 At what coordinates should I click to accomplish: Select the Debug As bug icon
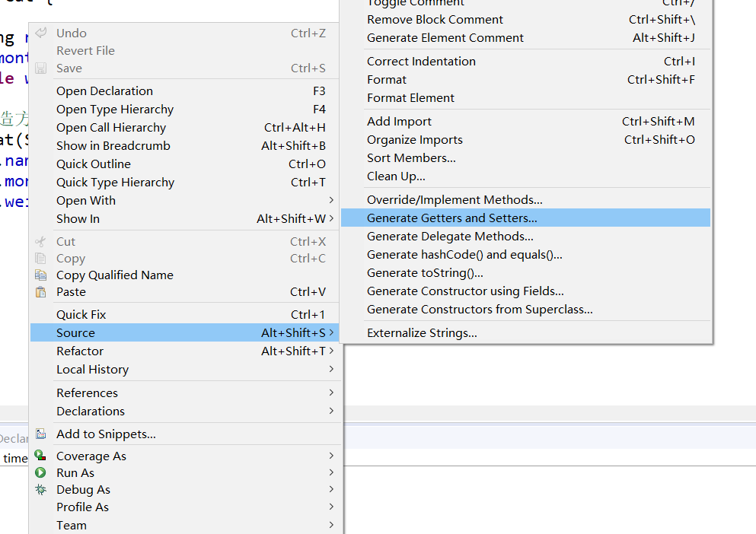click(41, 489)
